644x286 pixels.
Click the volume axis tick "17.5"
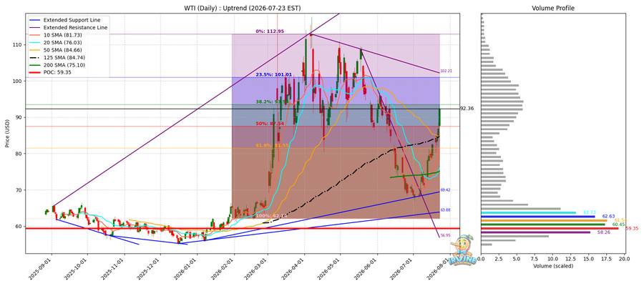[x=607, y=259]
